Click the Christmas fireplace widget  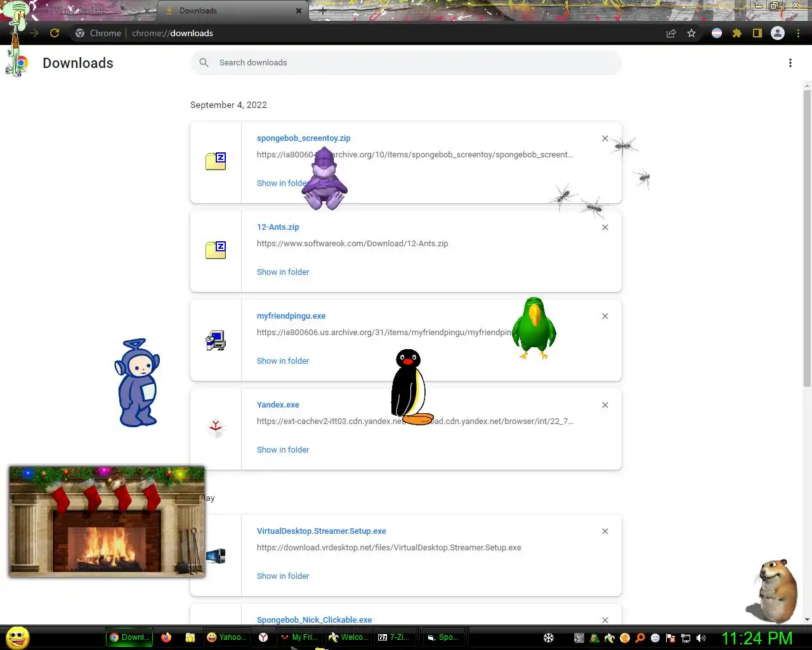(x=107, y=522)
